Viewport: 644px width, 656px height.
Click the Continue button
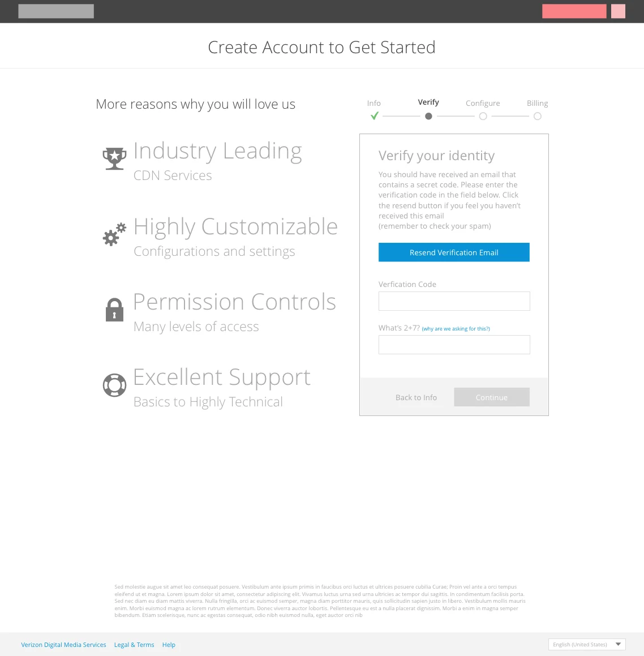pos(492,397)
